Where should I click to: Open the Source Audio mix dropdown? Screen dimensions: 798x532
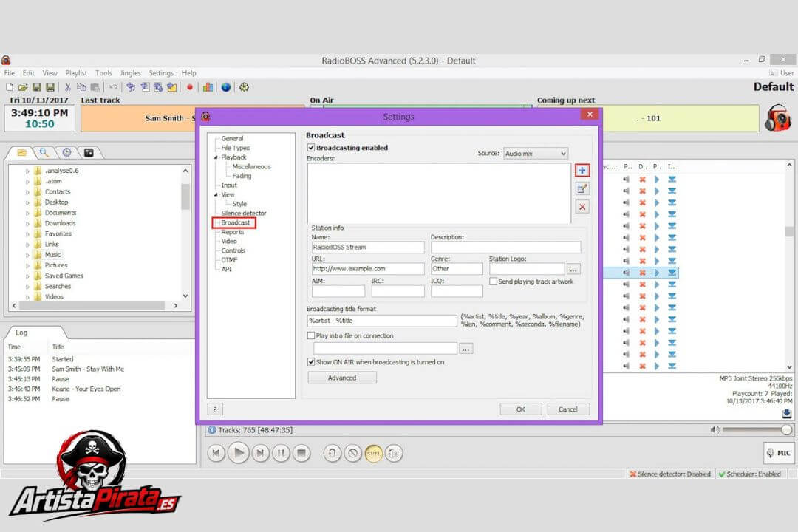click(x=536, y=153)
